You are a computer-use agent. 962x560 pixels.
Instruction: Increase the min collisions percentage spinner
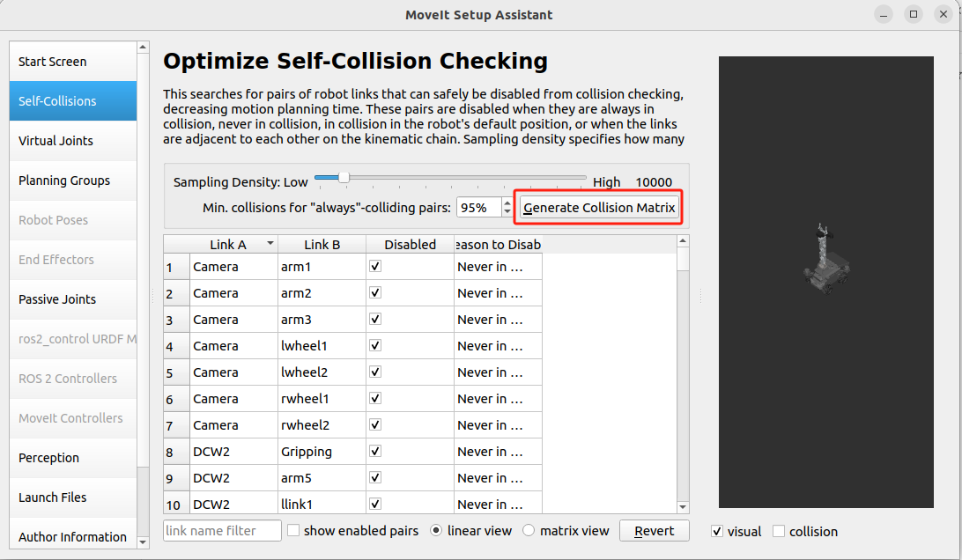click(x=507, y=203)
